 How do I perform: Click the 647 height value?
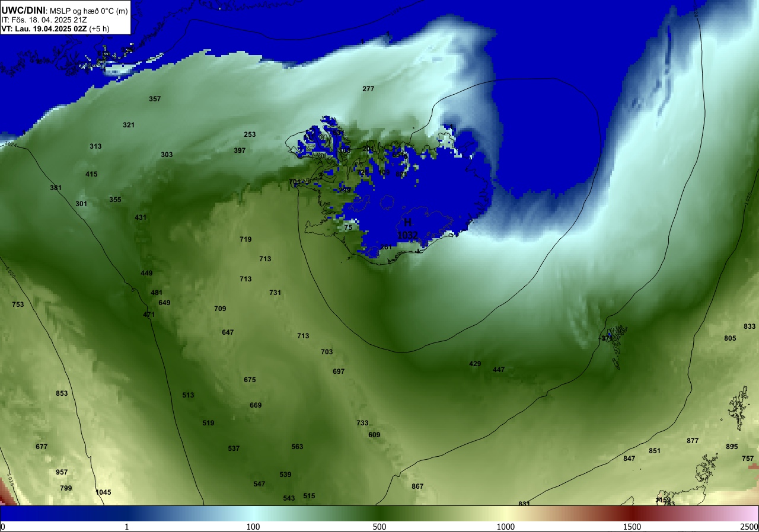228,332
